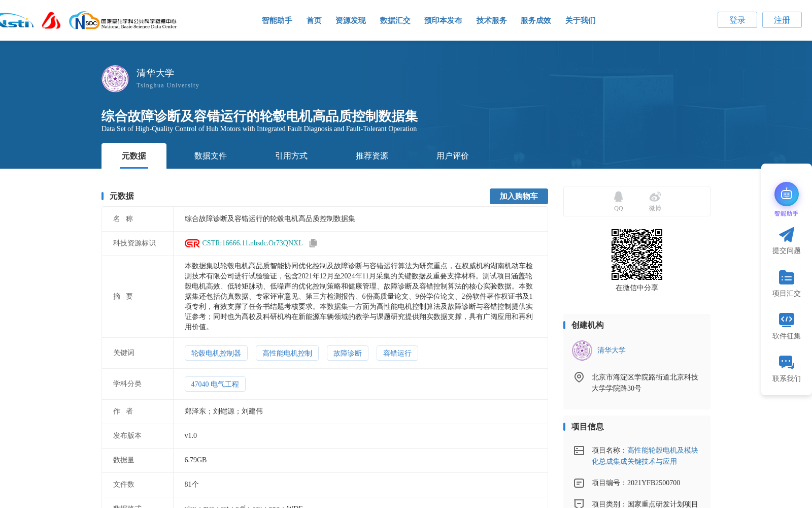Open 关于我们 menu
812x508 pixels.
(x=581, y=20)
